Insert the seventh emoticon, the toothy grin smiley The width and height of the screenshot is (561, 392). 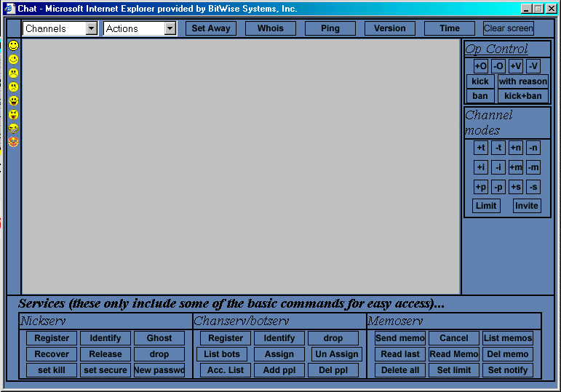point(13,128)
